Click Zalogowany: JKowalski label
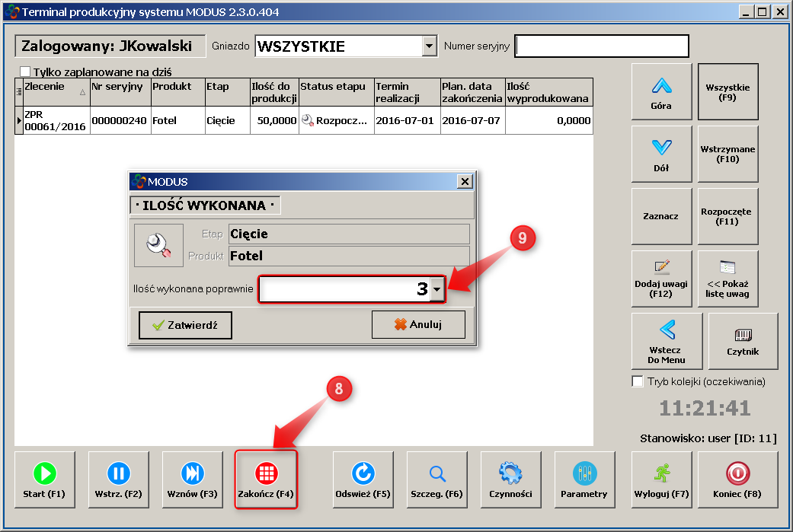 click(x=110, y=46)
